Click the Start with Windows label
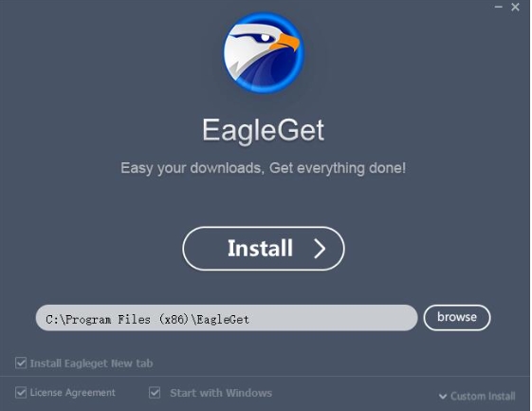This screenshot has height=411, width=532. coord(221,393)
